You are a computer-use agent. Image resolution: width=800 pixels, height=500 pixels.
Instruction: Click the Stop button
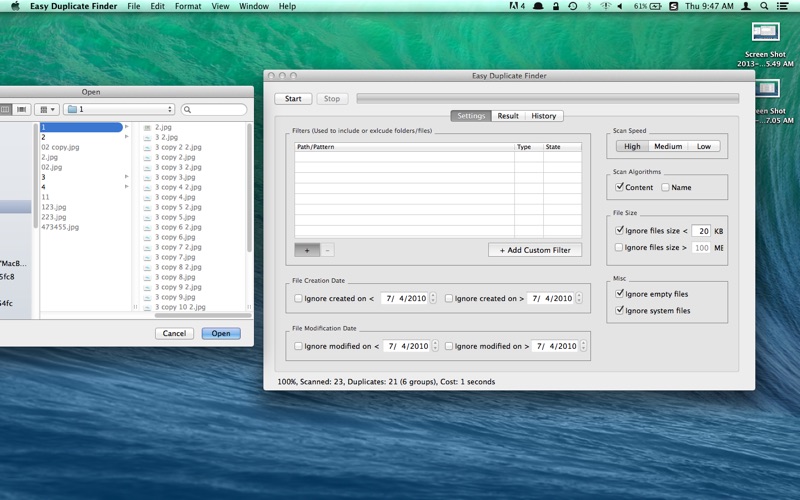(332, 98)
